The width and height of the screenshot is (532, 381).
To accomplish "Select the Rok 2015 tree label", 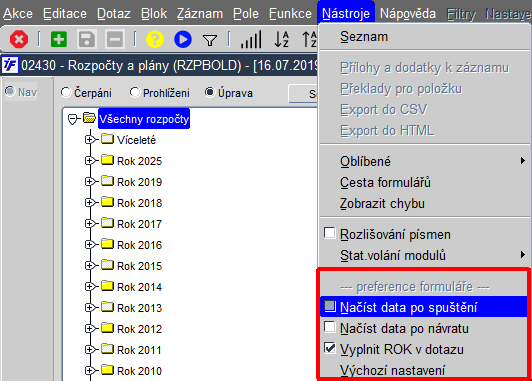I will coord(139,266).
